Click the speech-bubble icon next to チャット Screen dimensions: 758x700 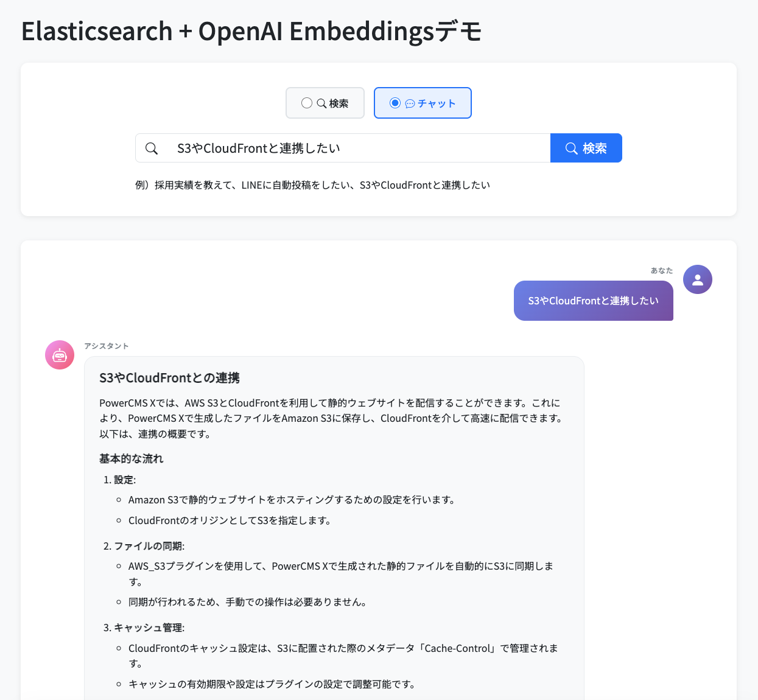pos(410,103)
